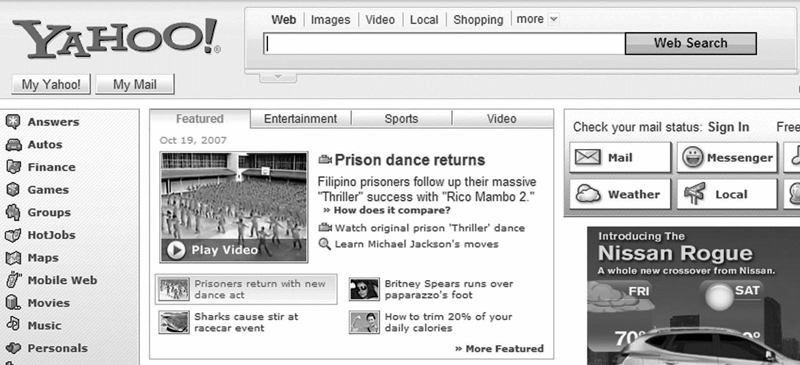Click the Web Search button
800x365 pixels.
(691, 43)
